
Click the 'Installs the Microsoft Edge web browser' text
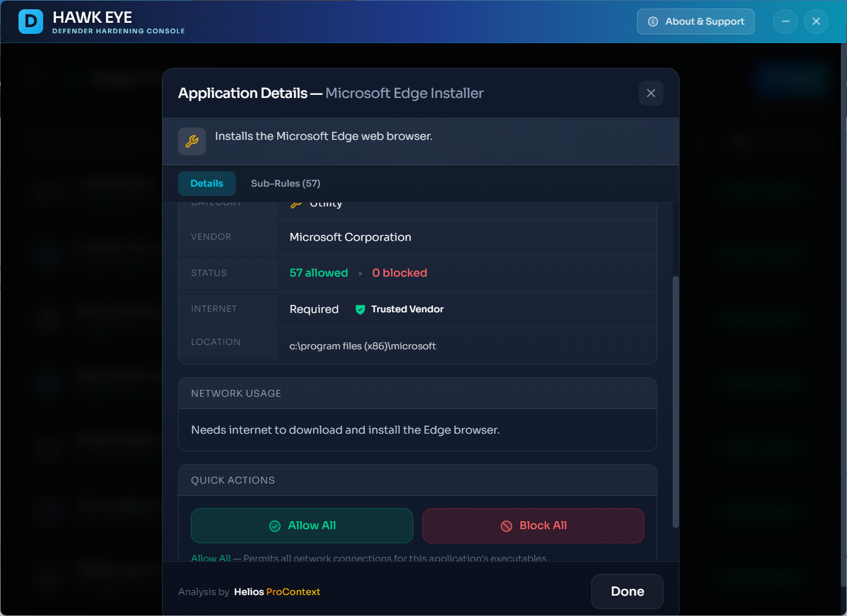[324, 136]
